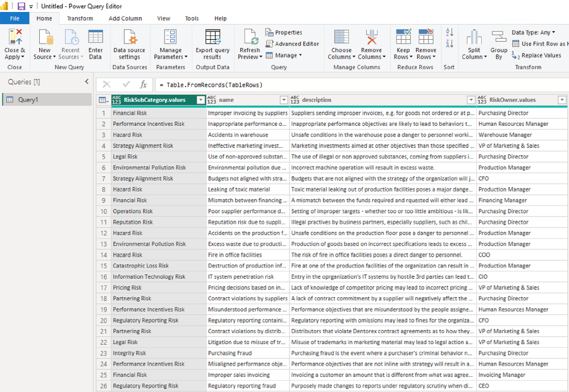
Task: Click the Split Column icon
Action: click(x=474, y=37)
